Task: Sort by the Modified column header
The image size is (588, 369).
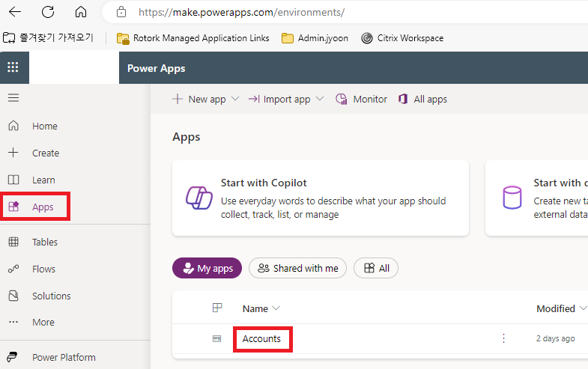Action: pos(561,308)
